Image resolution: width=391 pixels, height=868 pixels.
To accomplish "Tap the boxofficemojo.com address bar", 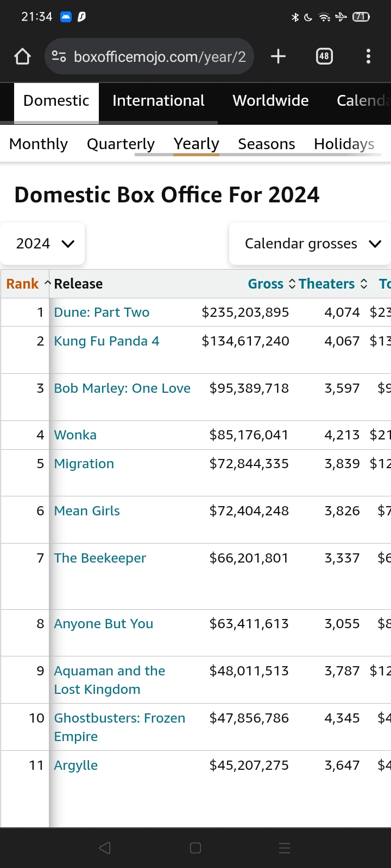I will click(160, 56).
